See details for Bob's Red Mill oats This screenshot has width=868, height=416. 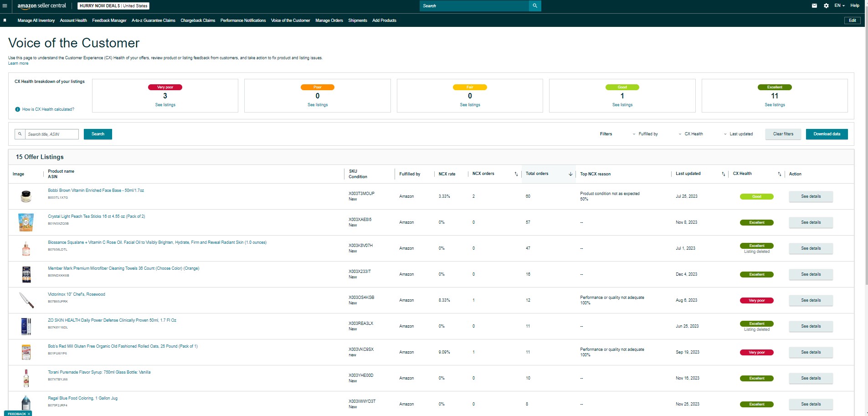811,352
